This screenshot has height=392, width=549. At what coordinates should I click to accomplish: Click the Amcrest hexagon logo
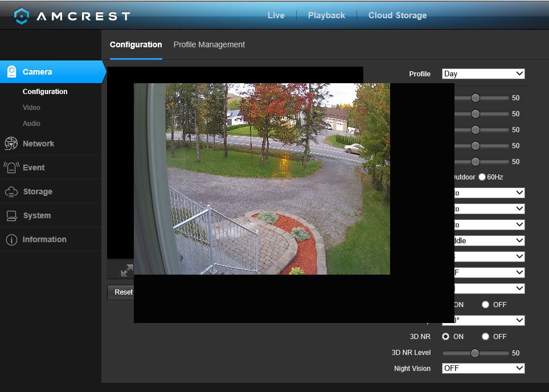22,16
